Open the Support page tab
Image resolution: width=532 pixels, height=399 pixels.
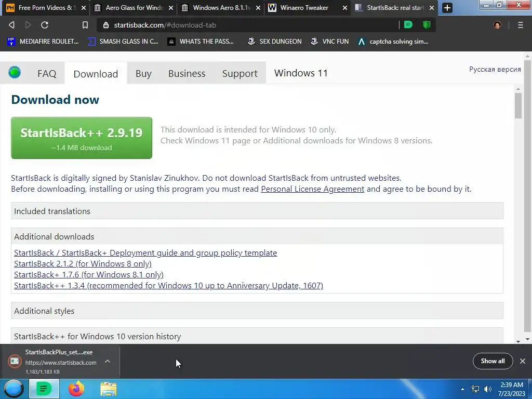click(x=240, y=73)
